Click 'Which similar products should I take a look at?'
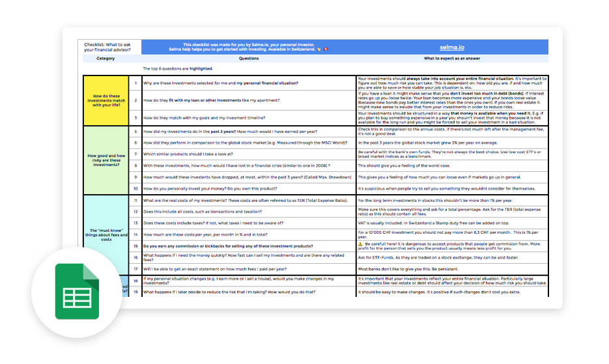Image resolution: width=609 pixels, height=364 pixels. 249,154
